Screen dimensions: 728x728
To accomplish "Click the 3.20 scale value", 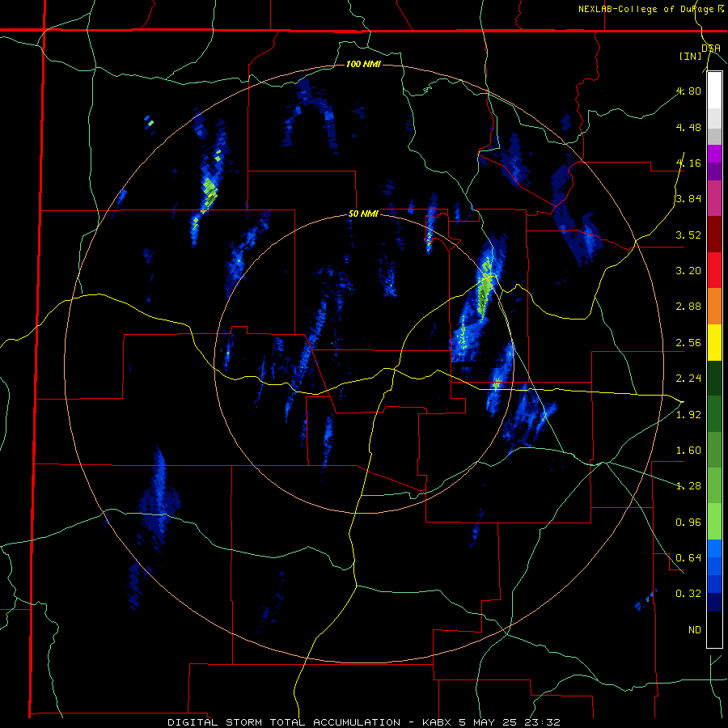I will [x=688, y=271].
